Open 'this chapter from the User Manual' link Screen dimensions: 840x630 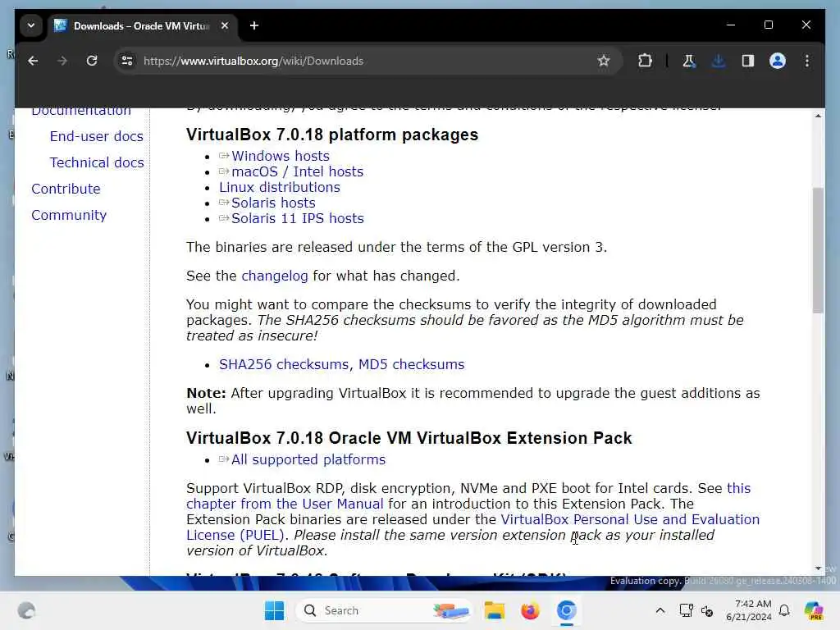coord(285,504)
